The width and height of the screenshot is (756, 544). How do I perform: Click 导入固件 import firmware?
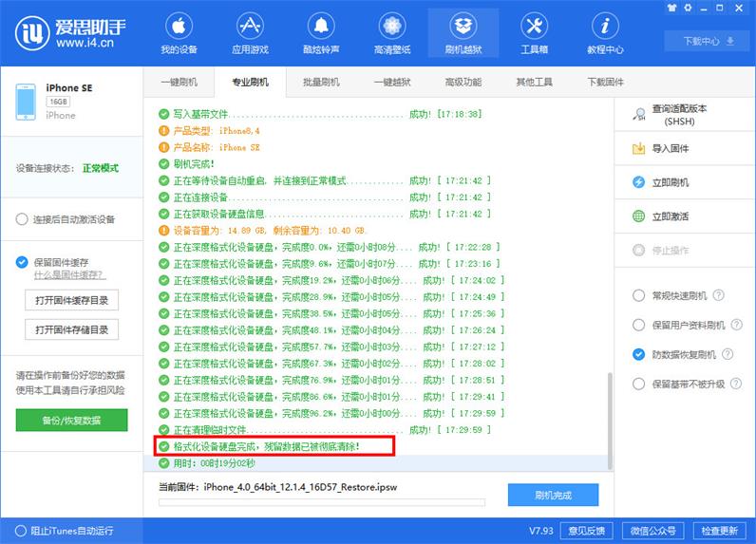click(x=685, y=148)
